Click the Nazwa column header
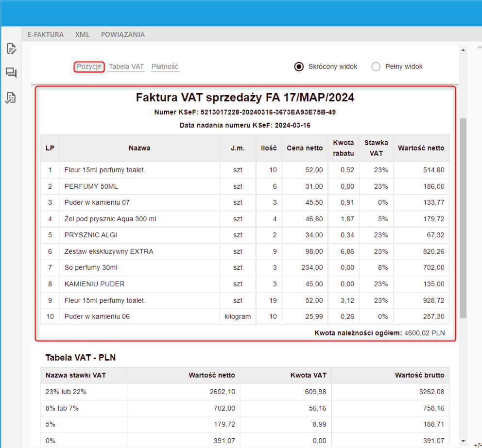 tap(139, 148)
